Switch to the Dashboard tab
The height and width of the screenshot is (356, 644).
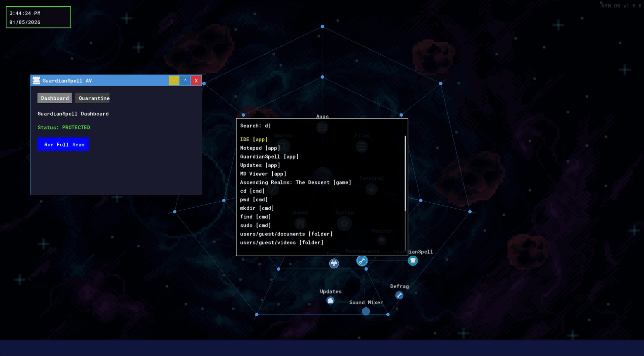(x=55, y=98)
